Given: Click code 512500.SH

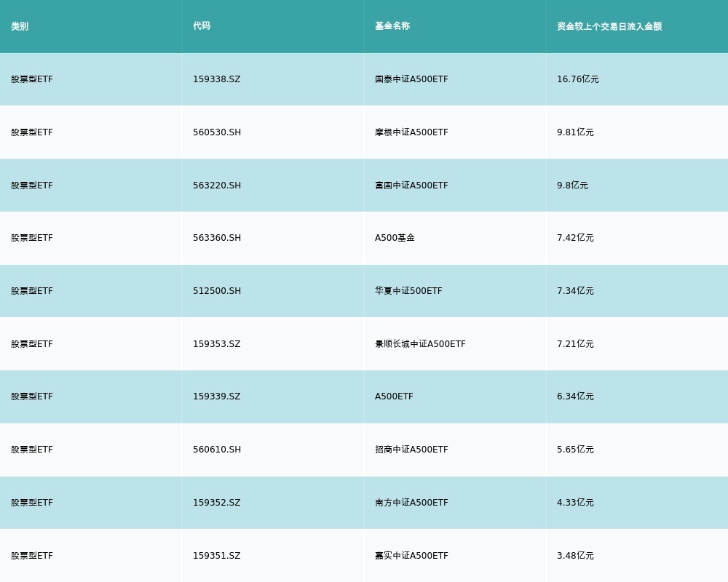Looking at the screenshot, I should 217,291.
